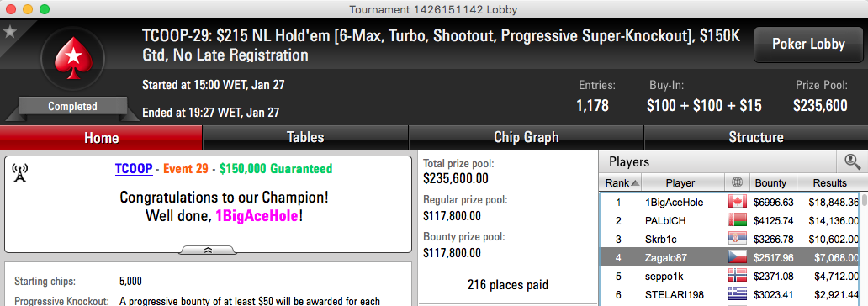This screenshot has height=306, width=868.
Task: Collapse the announcement panel with double chevron
Action: [x=208, y=251]
